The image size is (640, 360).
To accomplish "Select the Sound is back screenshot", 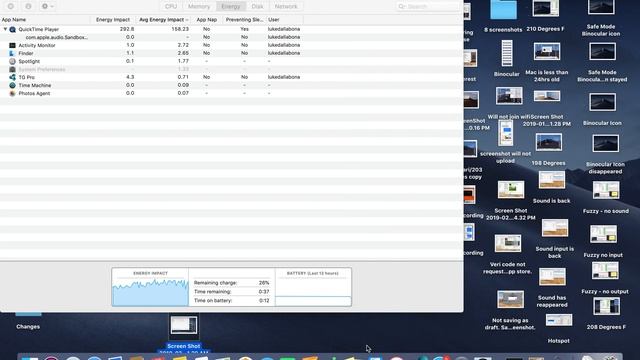I will (x=552, y=180).
